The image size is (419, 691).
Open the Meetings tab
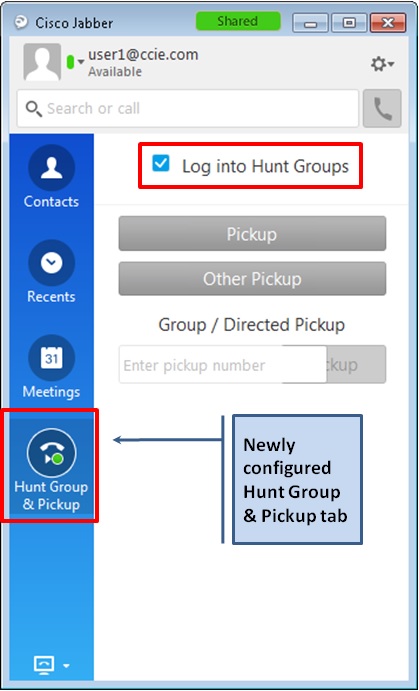tap(51, 367)
